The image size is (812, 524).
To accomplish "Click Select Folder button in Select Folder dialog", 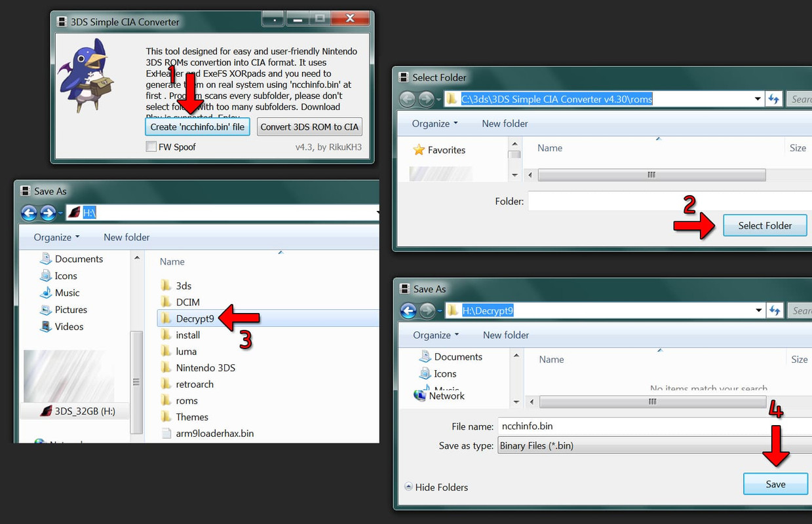I will [765, 225].
